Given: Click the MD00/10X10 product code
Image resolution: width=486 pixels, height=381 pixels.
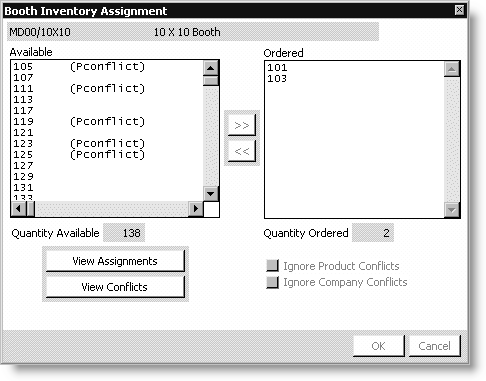Looking at the screenshot, I should click(x=40, y=32).
